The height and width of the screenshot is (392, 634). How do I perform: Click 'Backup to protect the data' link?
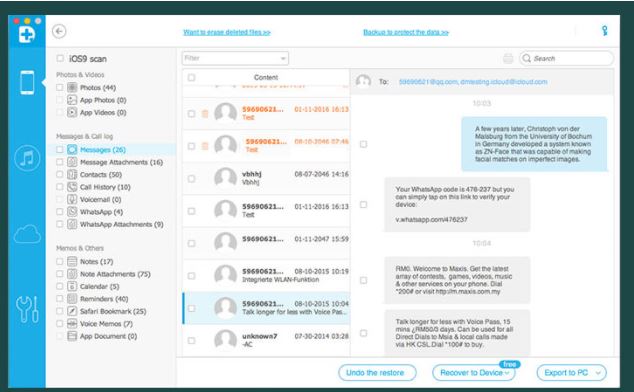tap(406, 32)
